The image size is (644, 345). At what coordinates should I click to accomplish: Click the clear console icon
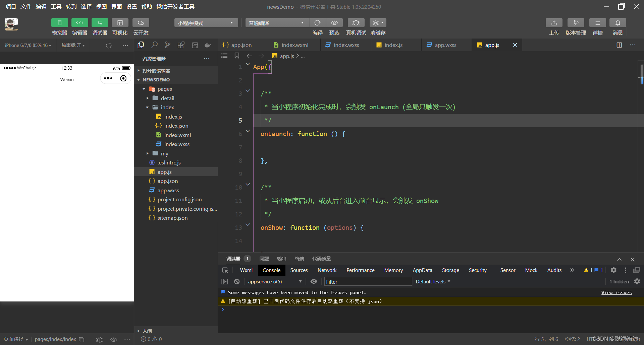[237, 281]
